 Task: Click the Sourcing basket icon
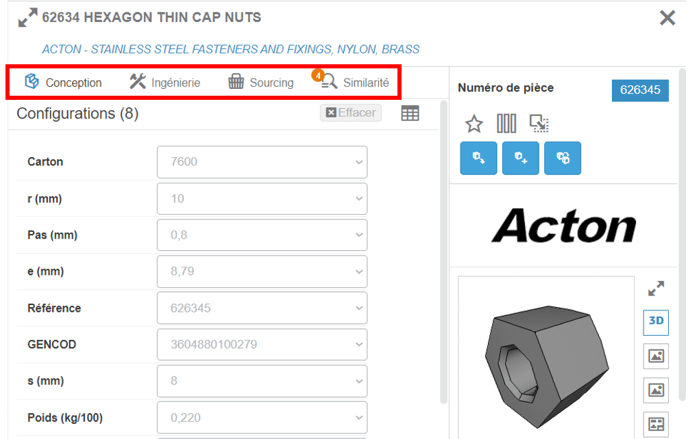[x=236, y=81]
